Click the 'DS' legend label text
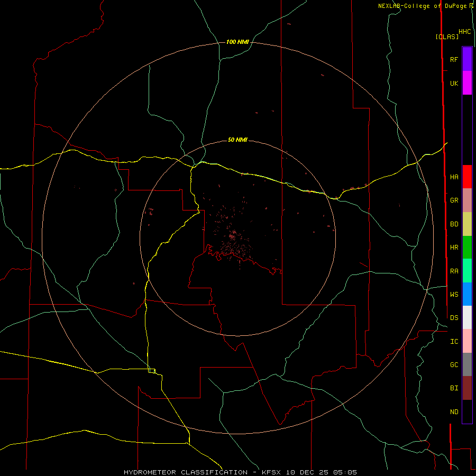 click(x=454, y=318)
